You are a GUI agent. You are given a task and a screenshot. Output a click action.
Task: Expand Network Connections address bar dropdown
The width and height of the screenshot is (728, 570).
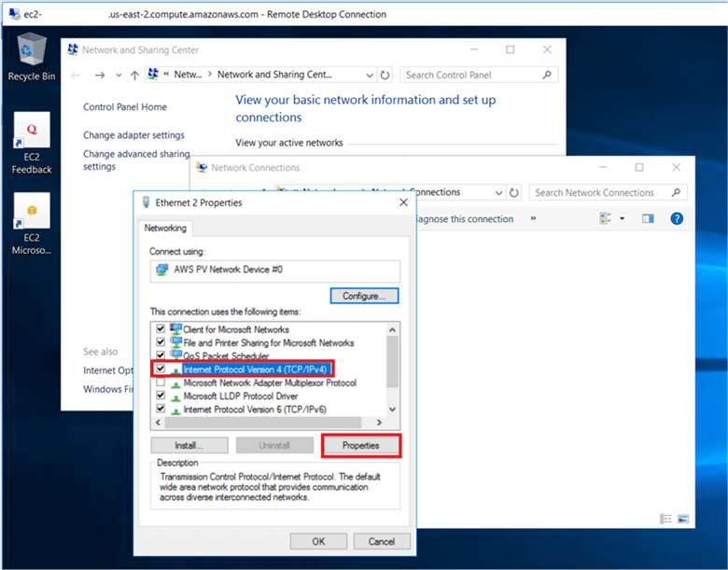498,192
